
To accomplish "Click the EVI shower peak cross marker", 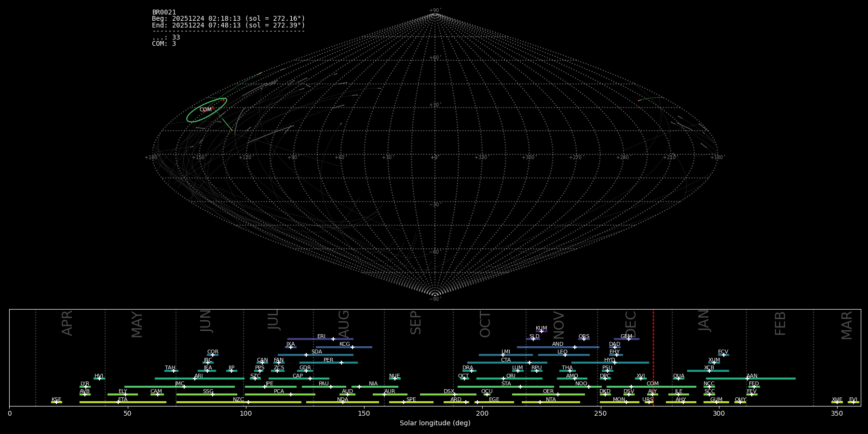I will [853, 402].
